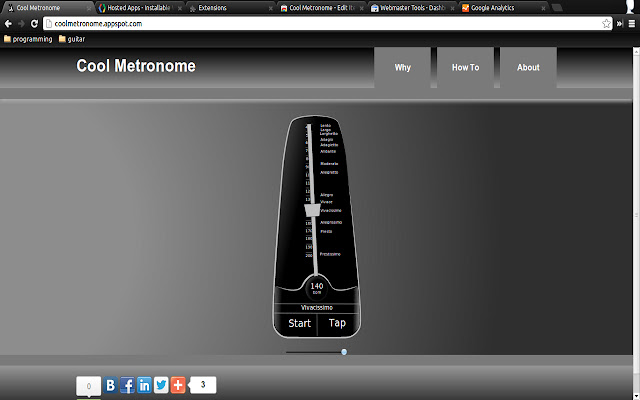Reload the page

point(34,24)
